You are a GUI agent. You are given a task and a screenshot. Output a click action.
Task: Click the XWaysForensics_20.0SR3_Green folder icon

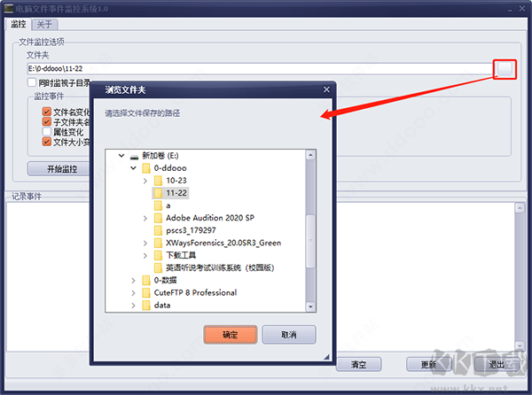pos(158,243)
